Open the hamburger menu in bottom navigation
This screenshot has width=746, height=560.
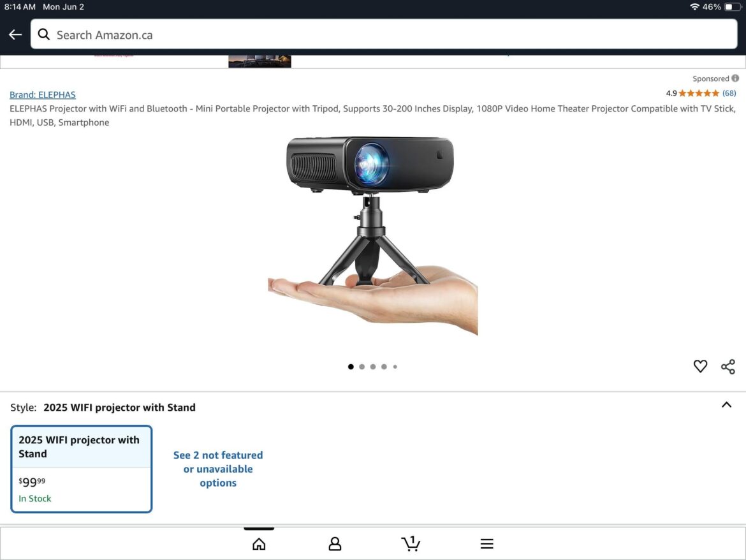486,543
